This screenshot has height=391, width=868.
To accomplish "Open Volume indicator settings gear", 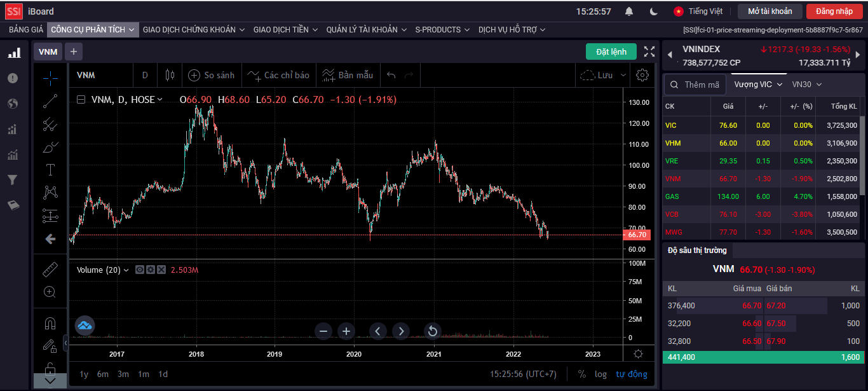I will point(151,270).
